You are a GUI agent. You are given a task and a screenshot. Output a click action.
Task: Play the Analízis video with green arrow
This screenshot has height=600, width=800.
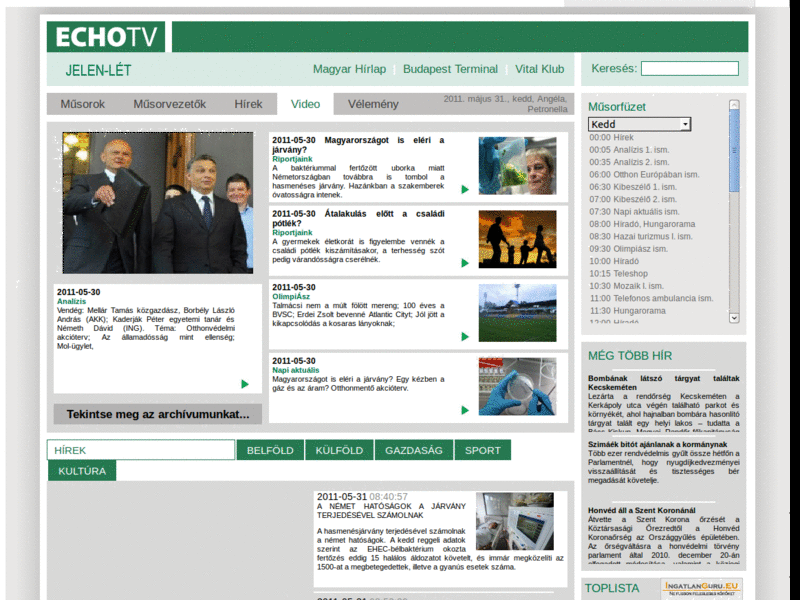[x=245, y=384]
